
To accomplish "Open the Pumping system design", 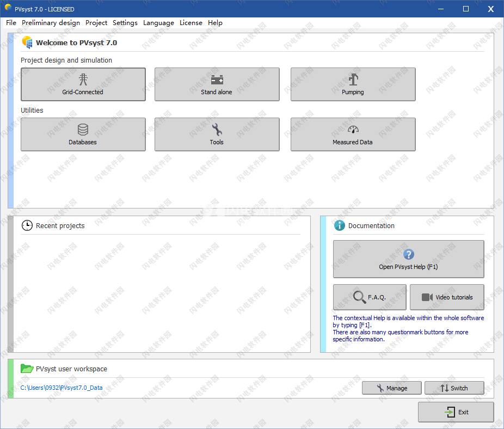I will click(353, 84).
